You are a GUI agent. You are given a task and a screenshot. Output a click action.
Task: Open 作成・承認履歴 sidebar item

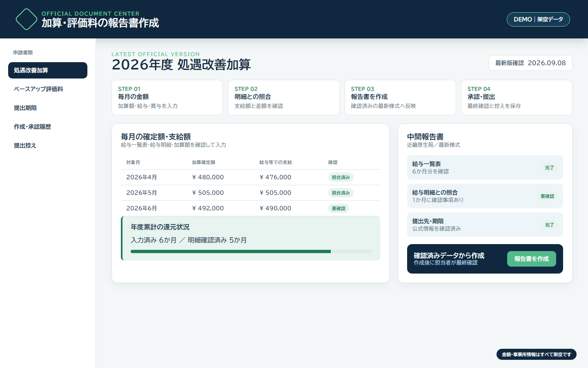click(x=48, y=127)
